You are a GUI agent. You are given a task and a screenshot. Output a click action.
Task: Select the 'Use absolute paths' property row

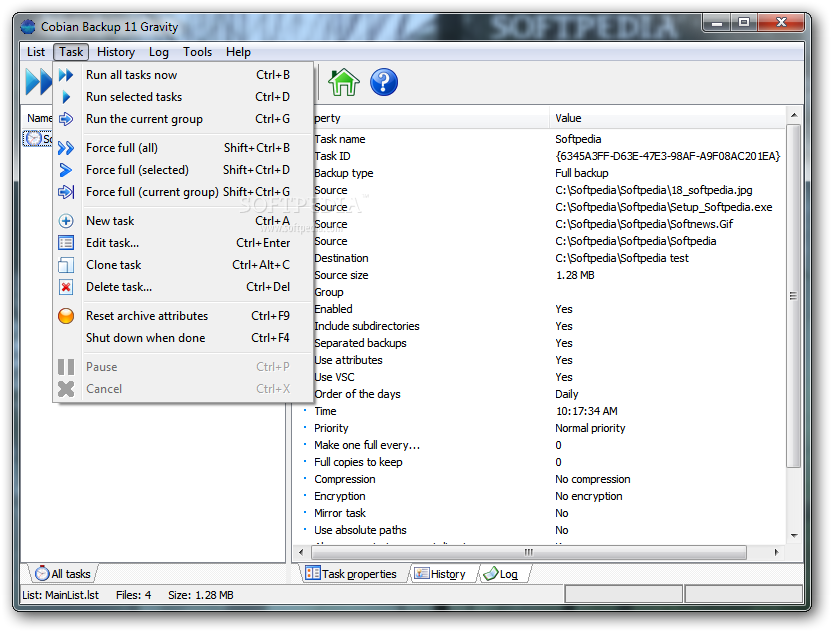(x=541, y=530)
